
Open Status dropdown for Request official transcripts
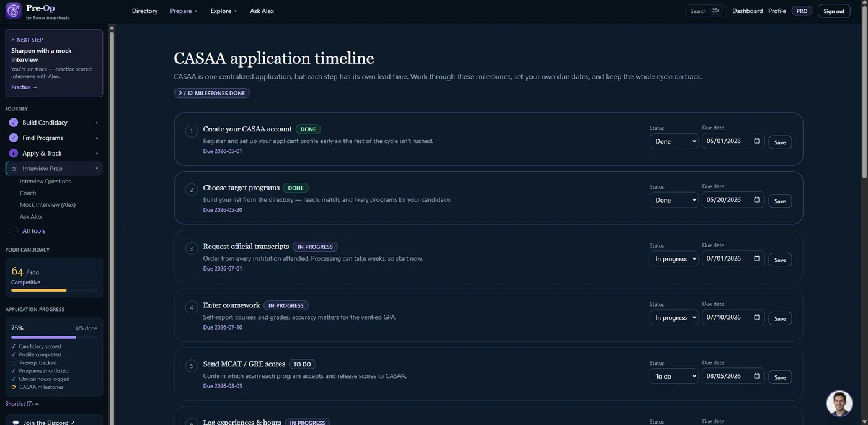coord(674,259)
